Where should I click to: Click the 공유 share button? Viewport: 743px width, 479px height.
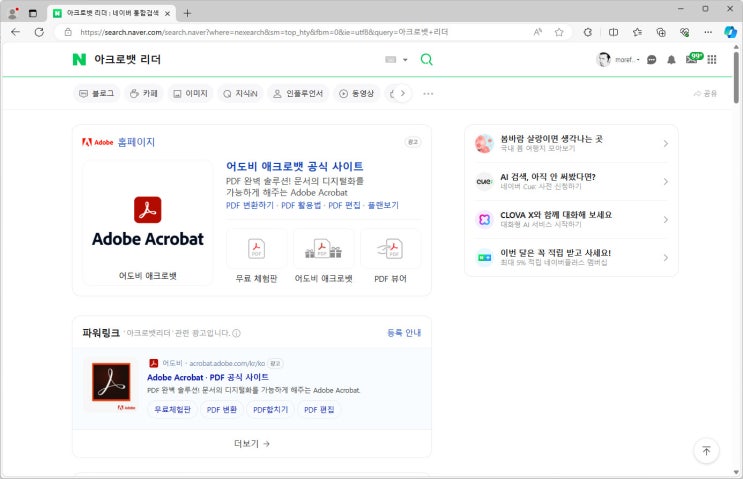click(x=705, y=93)
